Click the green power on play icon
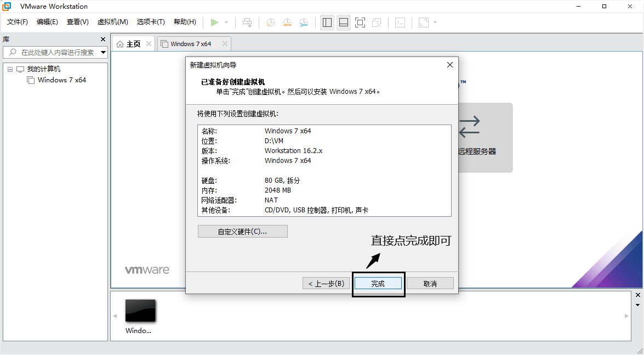 coord(214,22)
